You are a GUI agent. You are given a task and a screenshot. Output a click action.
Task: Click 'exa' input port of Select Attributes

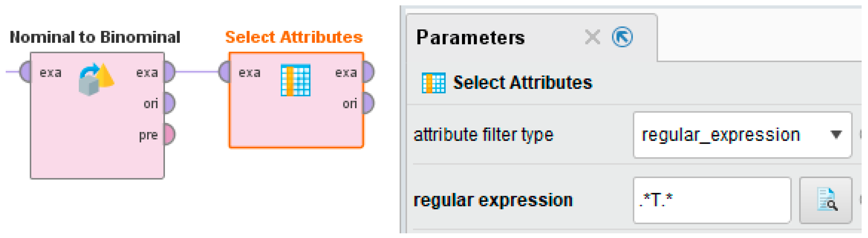click(224, 72)
